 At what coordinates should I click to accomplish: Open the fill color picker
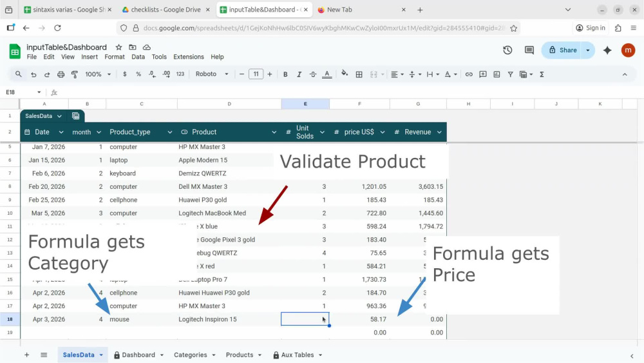pos(345,74)
